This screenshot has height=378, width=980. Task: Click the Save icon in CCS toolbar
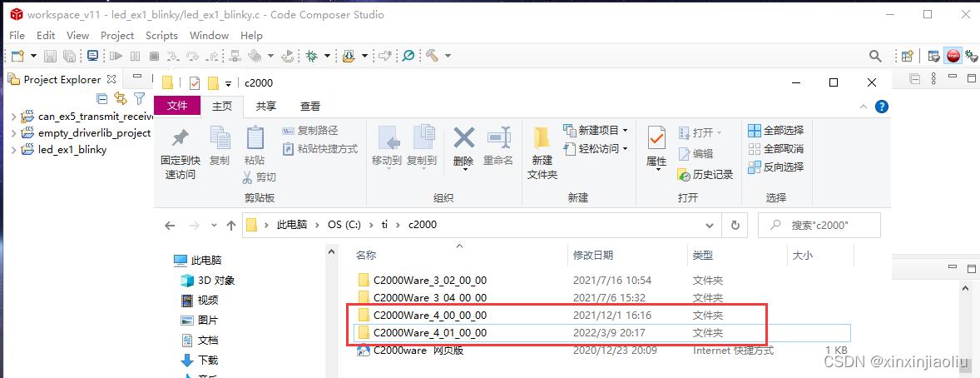coord(50,56)
